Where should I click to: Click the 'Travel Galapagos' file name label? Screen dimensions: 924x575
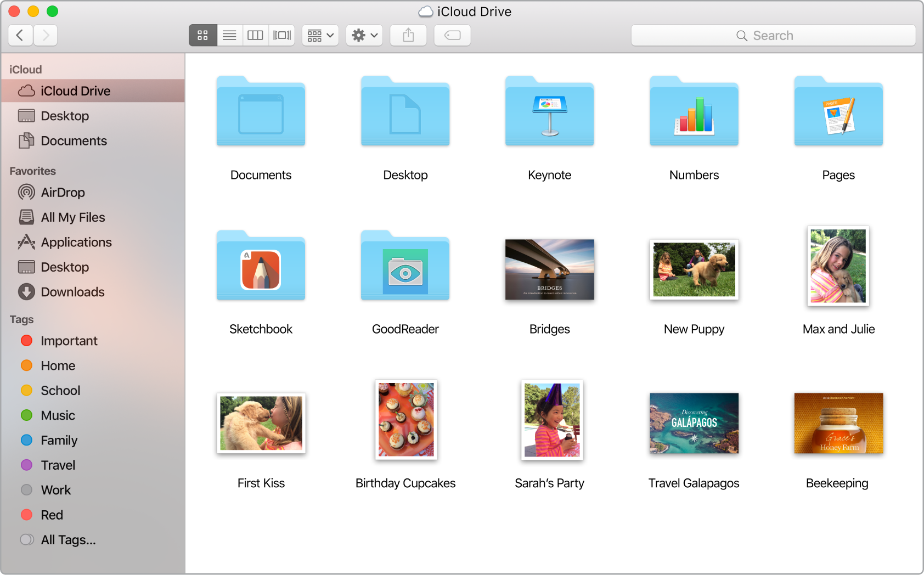point(694,484)
